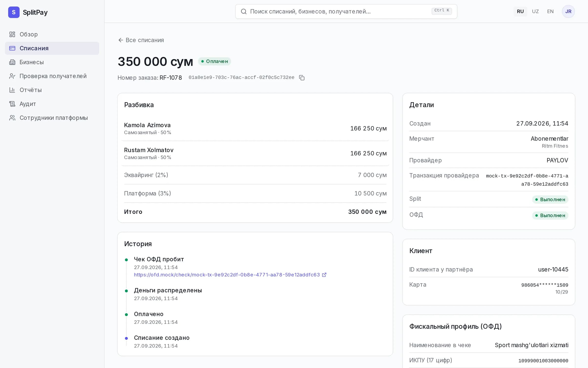Viewport: 588px width, 368px height.
Task: Click provider value PAYLOV
Action: pyautogui.click(x=557, y=160)
